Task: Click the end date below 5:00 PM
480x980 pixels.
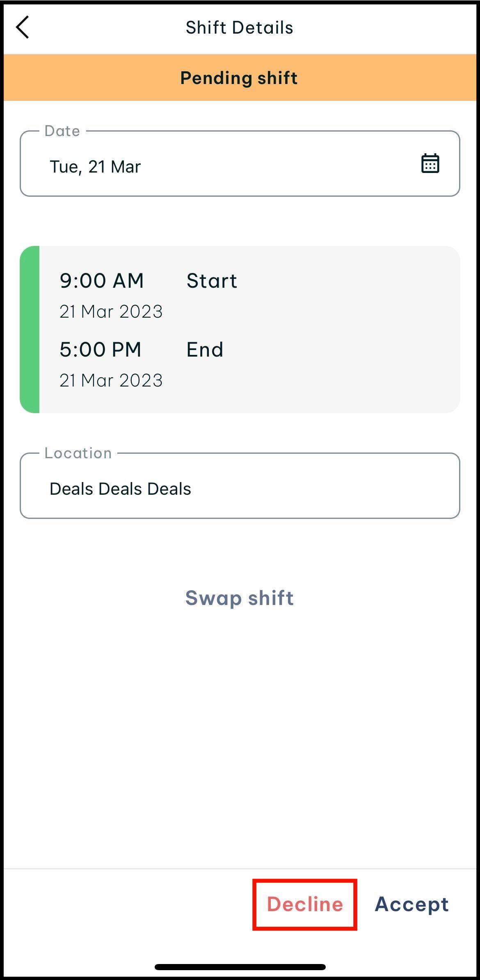Action: point(111,380)
